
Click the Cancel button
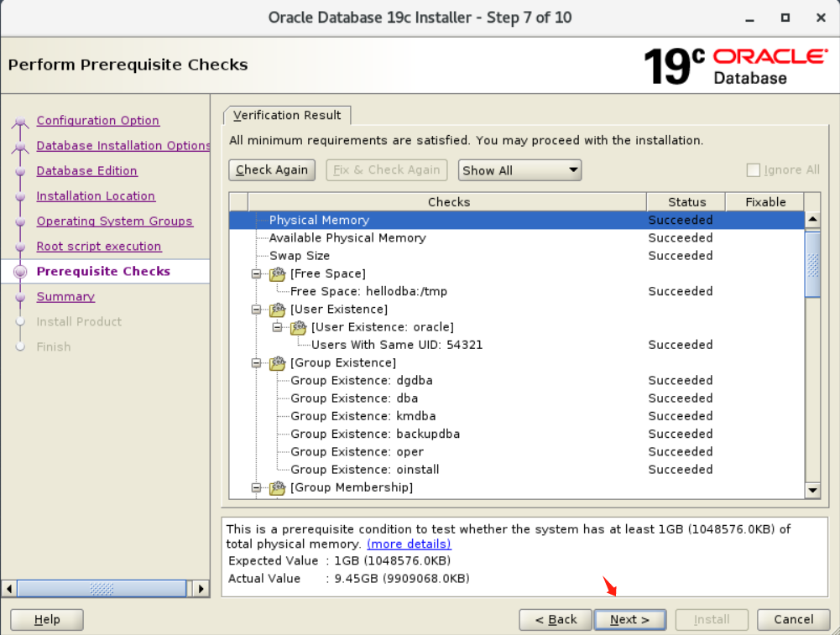[793, 620]
